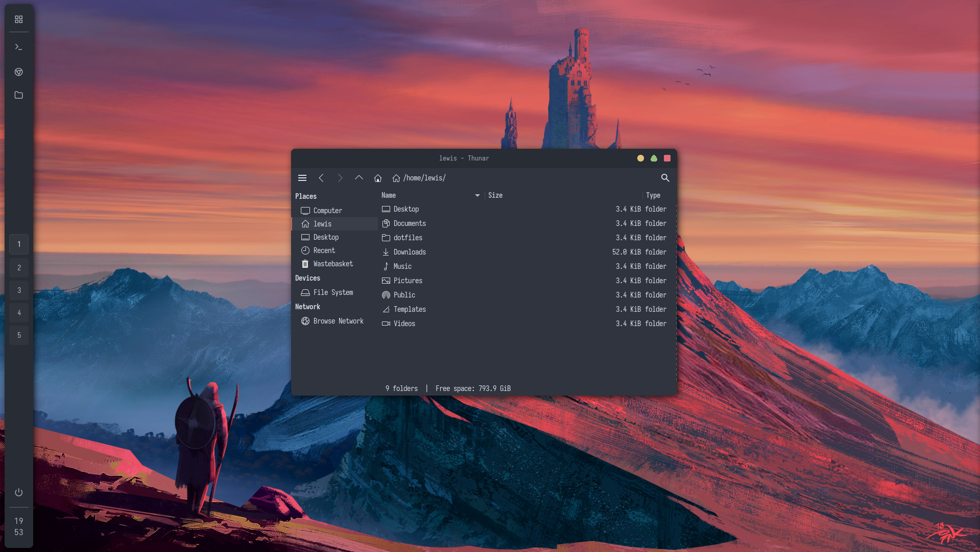Switch to workspace 2
Screen dimensions: 980x552
point(19,268)
